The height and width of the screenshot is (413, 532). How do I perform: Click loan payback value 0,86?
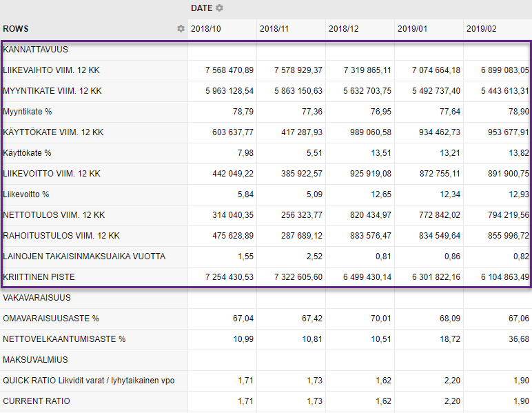tap(452, 256)
